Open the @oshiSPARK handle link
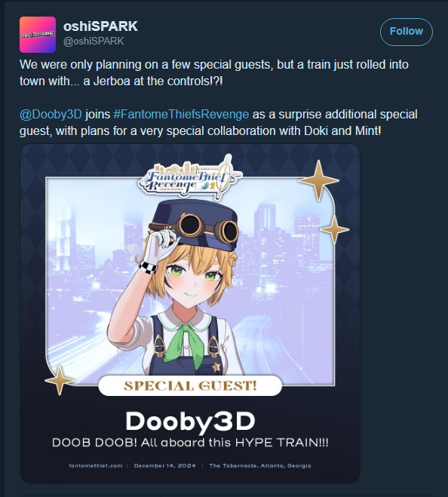Screen dimensions: 448x497 94,41
